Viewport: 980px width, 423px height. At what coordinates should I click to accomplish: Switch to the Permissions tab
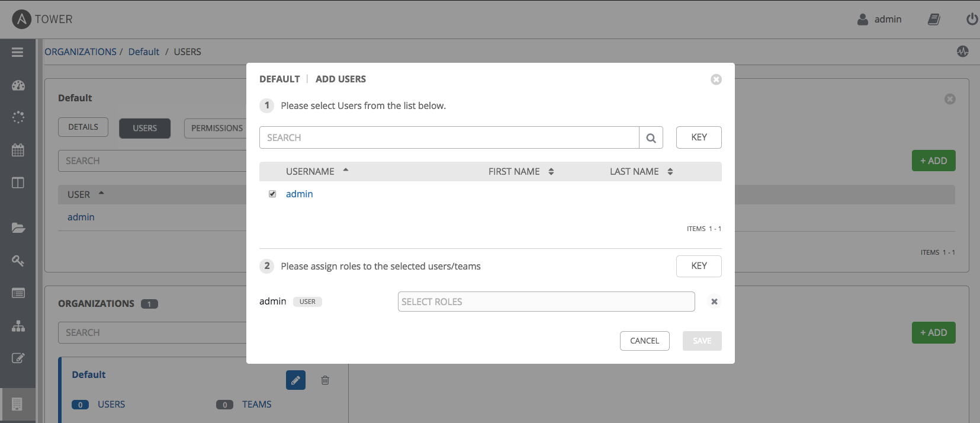[x=216, y=128]
